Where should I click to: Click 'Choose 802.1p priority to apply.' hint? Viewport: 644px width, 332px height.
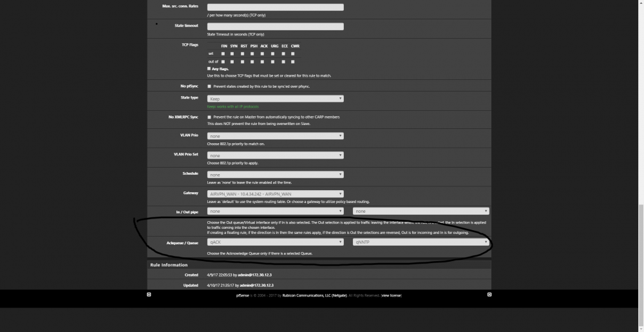[232, 163]
